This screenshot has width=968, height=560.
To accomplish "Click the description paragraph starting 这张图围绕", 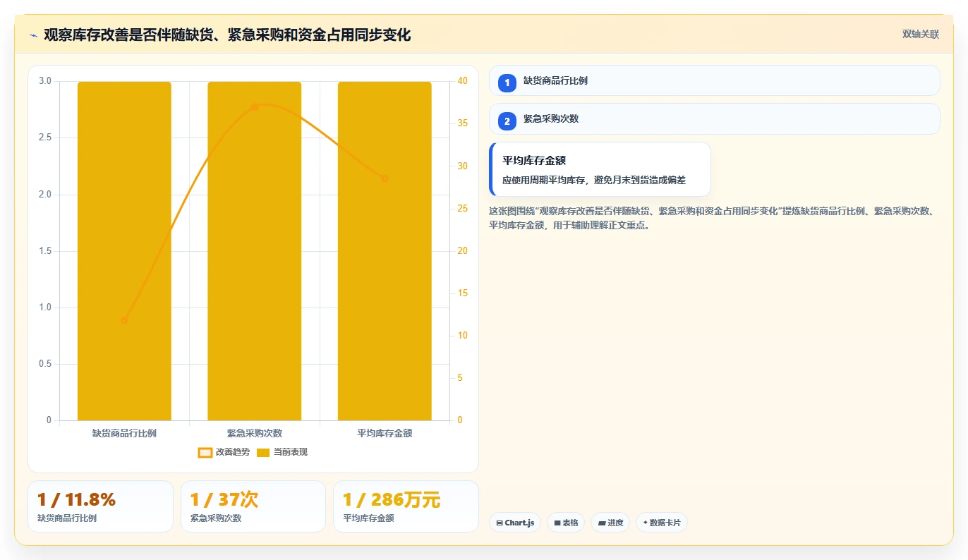I will [713, 218].
